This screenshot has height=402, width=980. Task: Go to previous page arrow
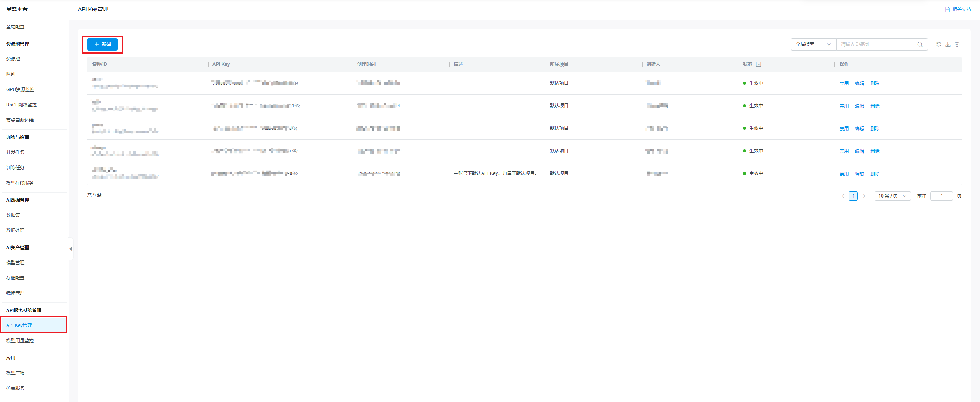[x=843, y=196]
